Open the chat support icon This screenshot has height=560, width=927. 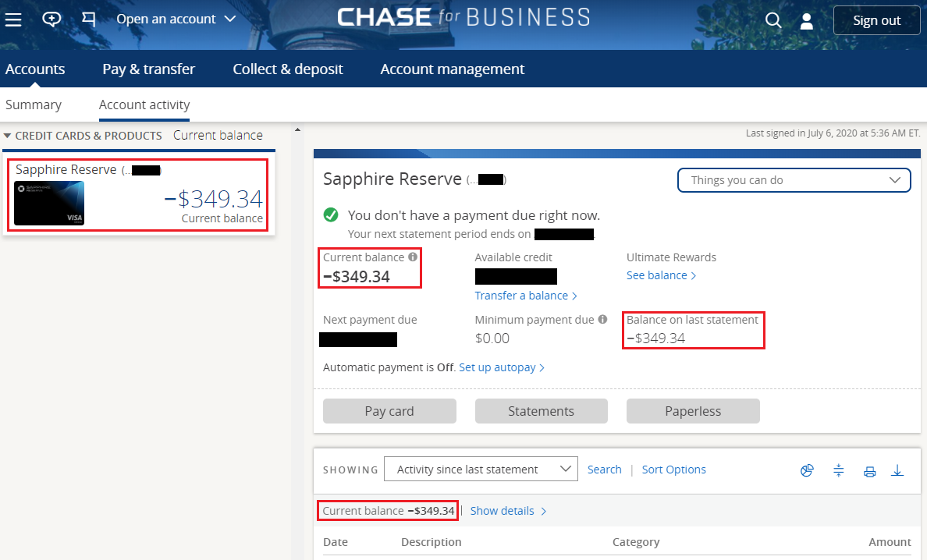point(51,19)
